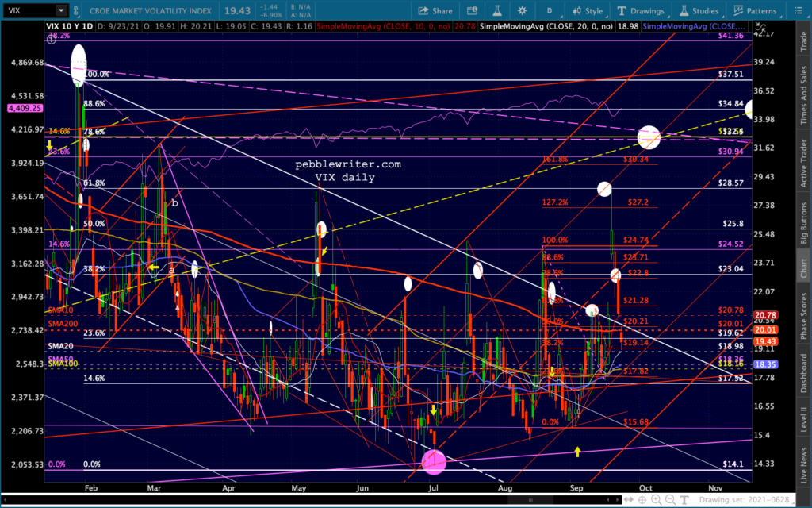Open the Big Buttons sidebar tab
The width and height of the screenshot is (812, 508).
(804, 223)
